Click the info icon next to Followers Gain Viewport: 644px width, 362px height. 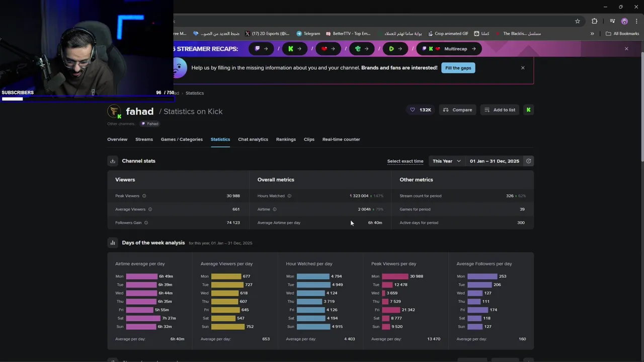click(x=146, y=223)
